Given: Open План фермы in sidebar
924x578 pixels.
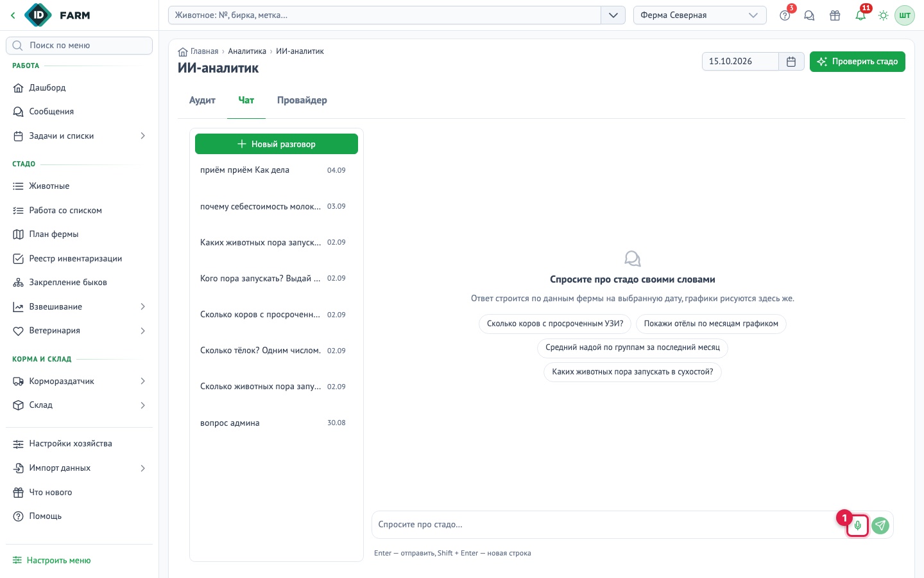Looking at the screenshot, I should pos(79,234).
